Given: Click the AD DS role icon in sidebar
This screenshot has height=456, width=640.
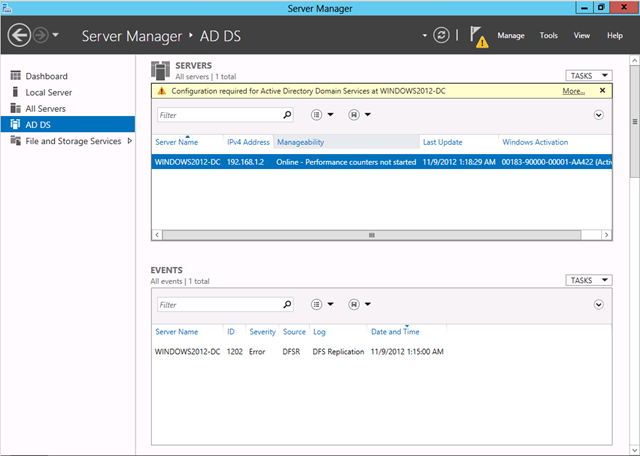Looking at the screenshot, I should pyautogui.click(x=16, y=124).
